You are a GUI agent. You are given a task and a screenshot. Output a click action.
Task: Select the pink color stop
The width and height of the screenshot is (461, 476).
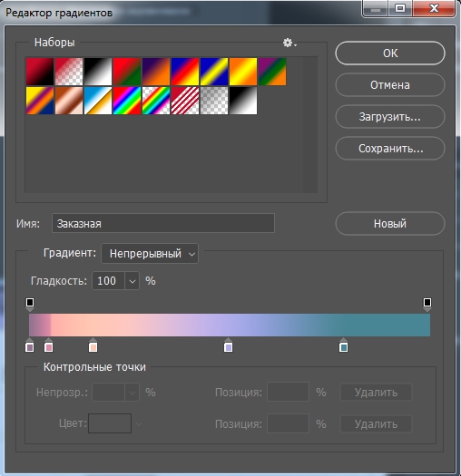coord(49,345)
